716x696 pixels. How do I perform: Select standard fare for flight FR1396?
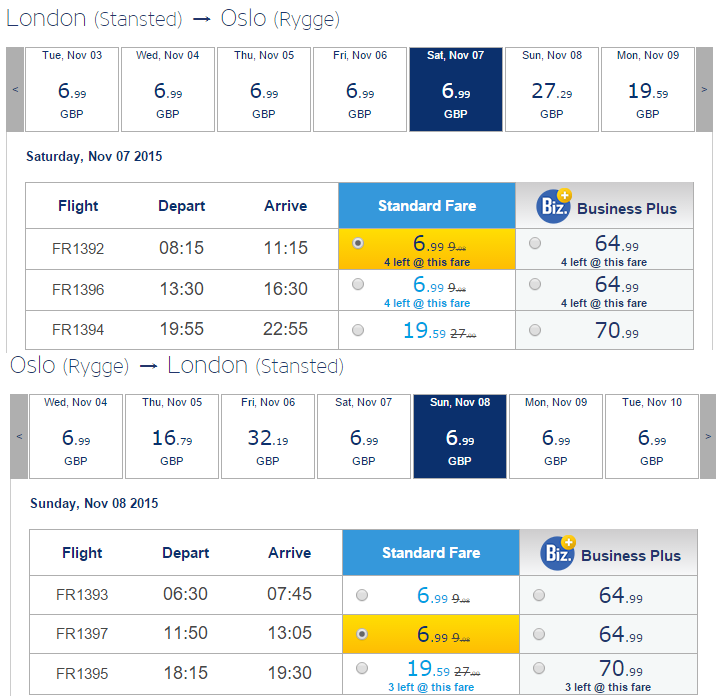click(359, 285)
